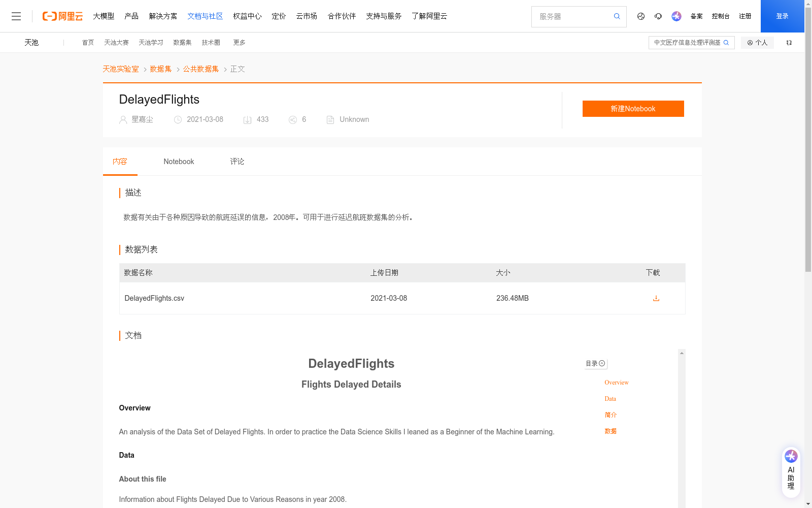Screen dimensions: 812x508
Task: Open the 文档与社区 top menu
Action: tap(205, 16)
